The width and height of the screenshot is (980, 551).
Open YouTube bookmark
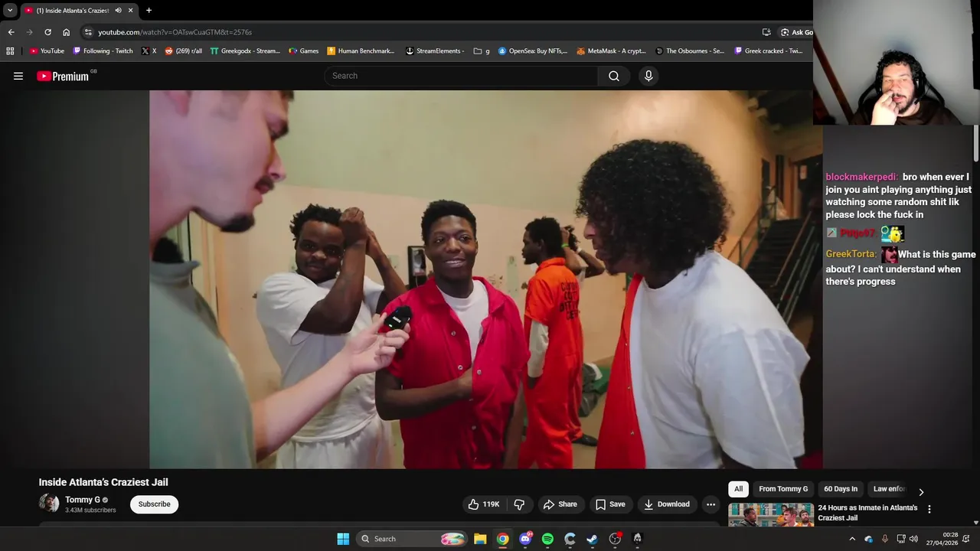click(47, 51)
